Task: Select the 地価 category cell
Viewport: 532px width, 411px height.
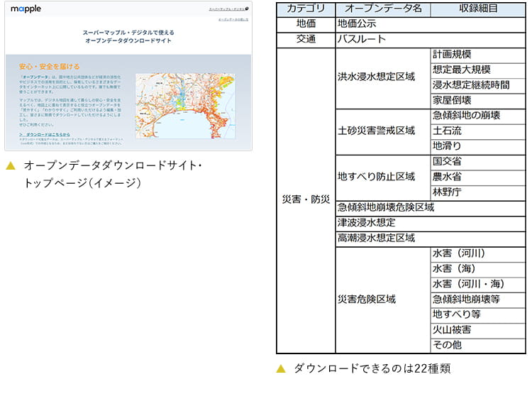Action: (306, 24)
